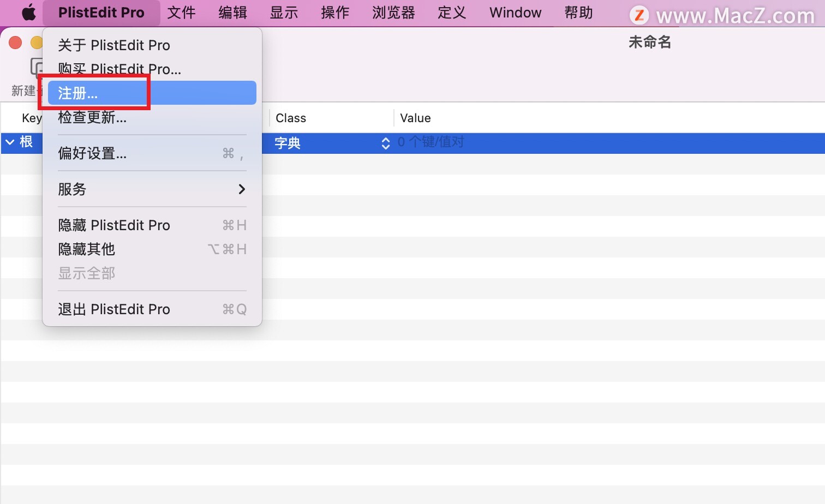Click the 新建 toolbar icon

tap(36, 68)
